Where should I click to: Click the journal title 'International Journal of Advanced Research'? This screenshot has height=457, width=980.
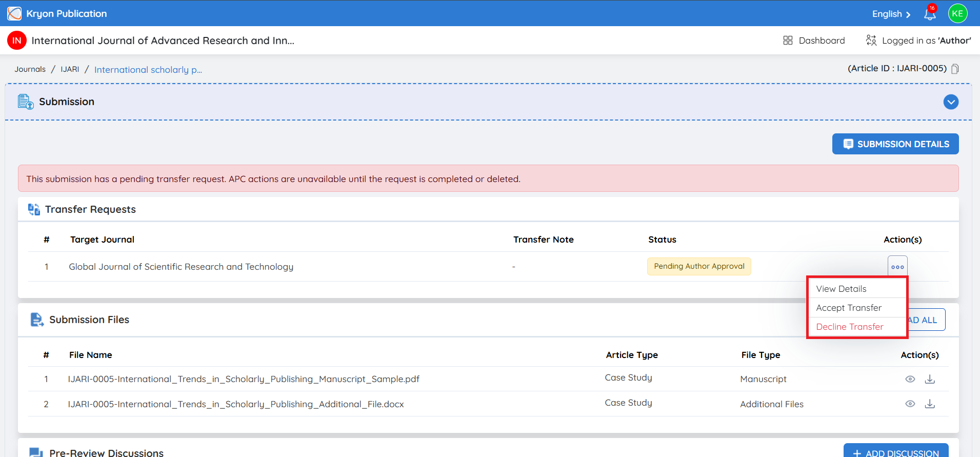tap(163, 41)
